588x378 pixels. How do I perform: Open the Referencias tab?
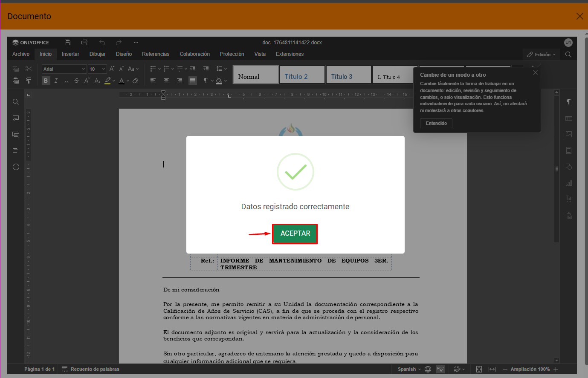pyautogui.click(x=156, y=54)
